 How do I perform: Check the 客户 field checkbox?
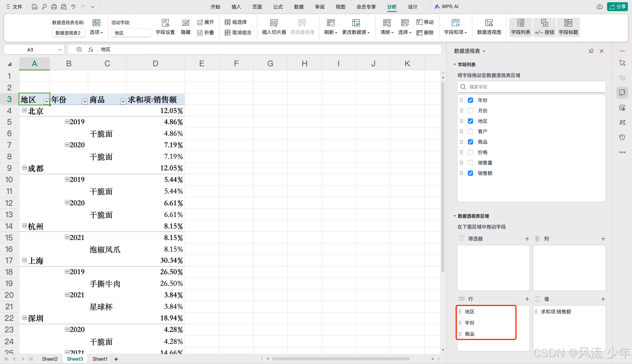tap(470, 131)
